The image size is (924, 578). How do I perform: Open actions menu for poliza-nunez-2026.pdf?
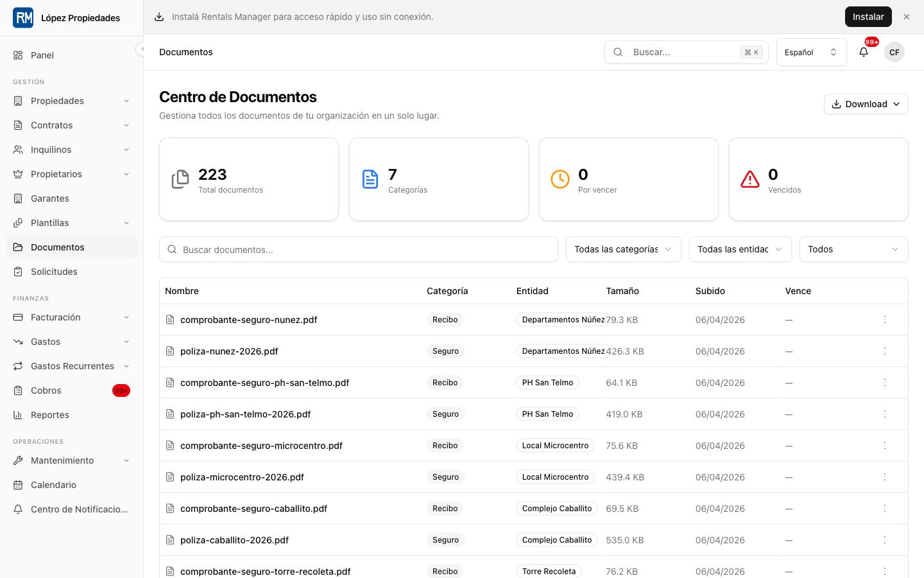click(x=885, y=351)
